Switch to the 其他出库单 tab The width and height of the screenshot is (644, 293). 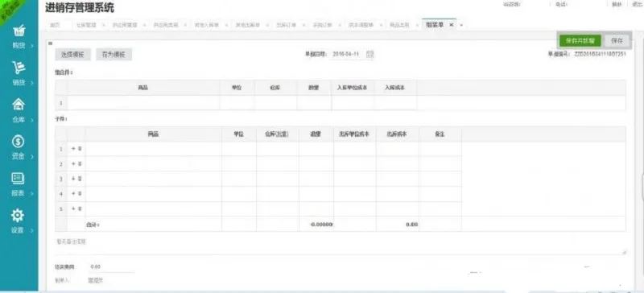[x=248, y=25]
